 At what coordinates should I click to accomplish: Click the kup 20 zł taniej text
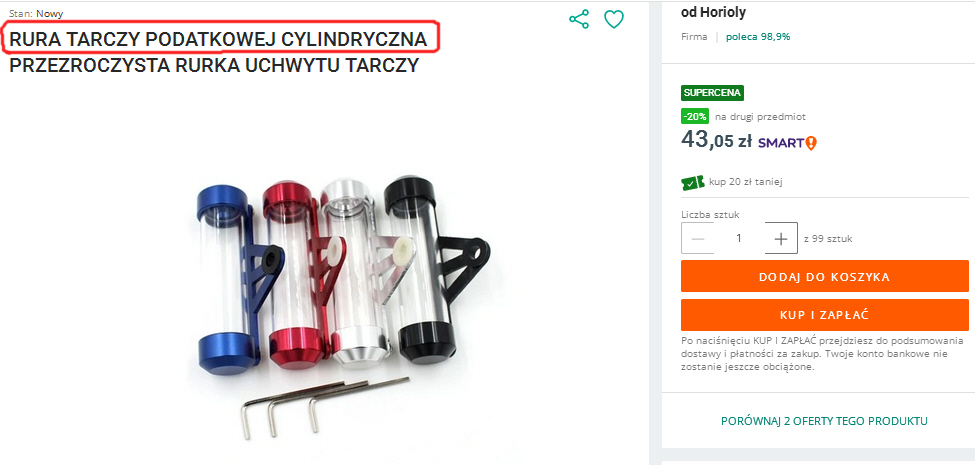pyautogui.click(x=745, y=182)
